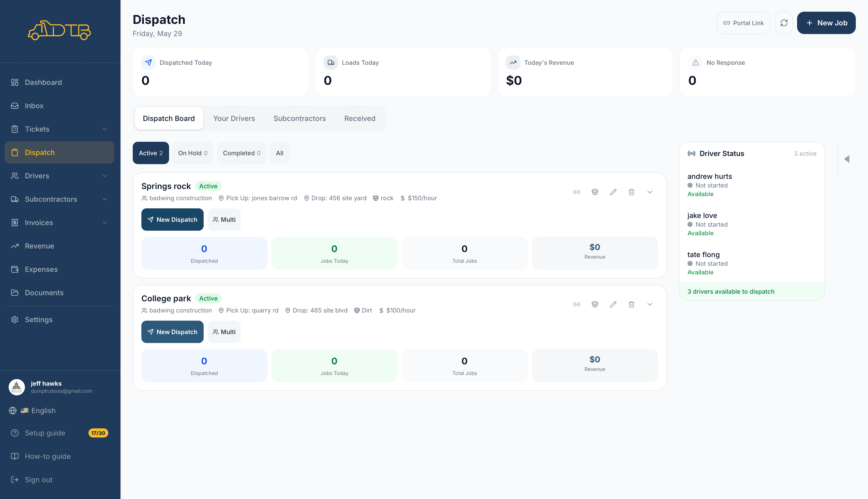Click the Loads Today truck icon
Viewport: 868px width, 499px height.
click(331, 63)
